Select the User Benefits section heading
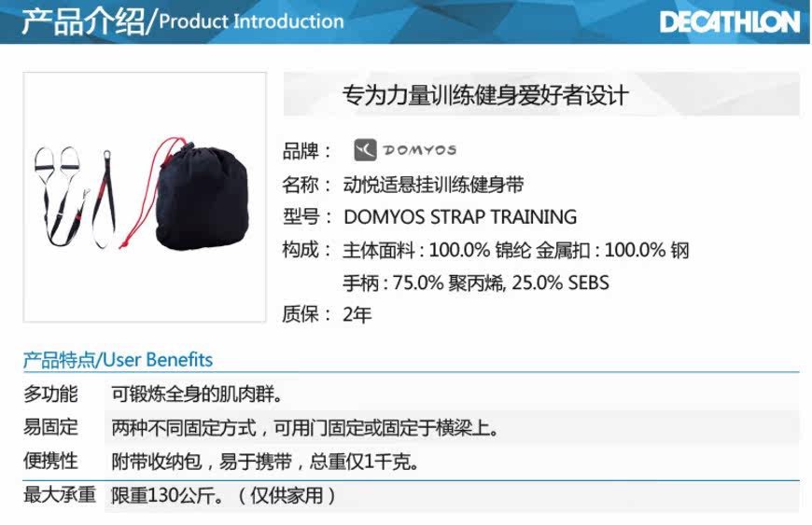 (119, 360)
